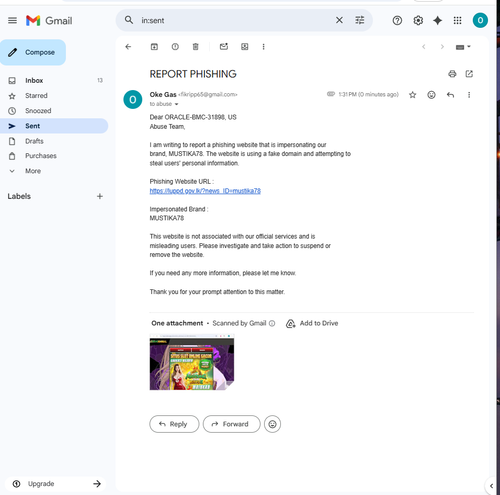Report this message as spam

pos(175,47)
